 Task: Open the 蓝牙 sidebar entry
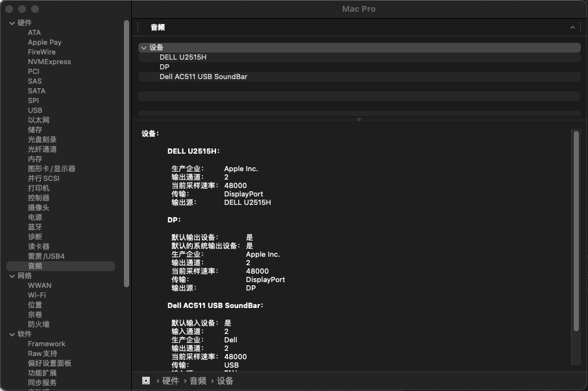pos(35,228)
